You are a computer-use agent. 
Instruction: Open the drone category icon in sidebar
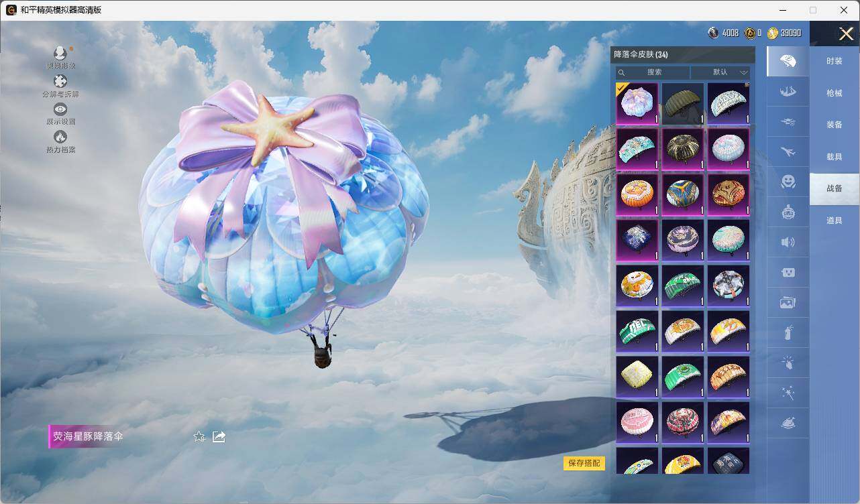[788, 122]
